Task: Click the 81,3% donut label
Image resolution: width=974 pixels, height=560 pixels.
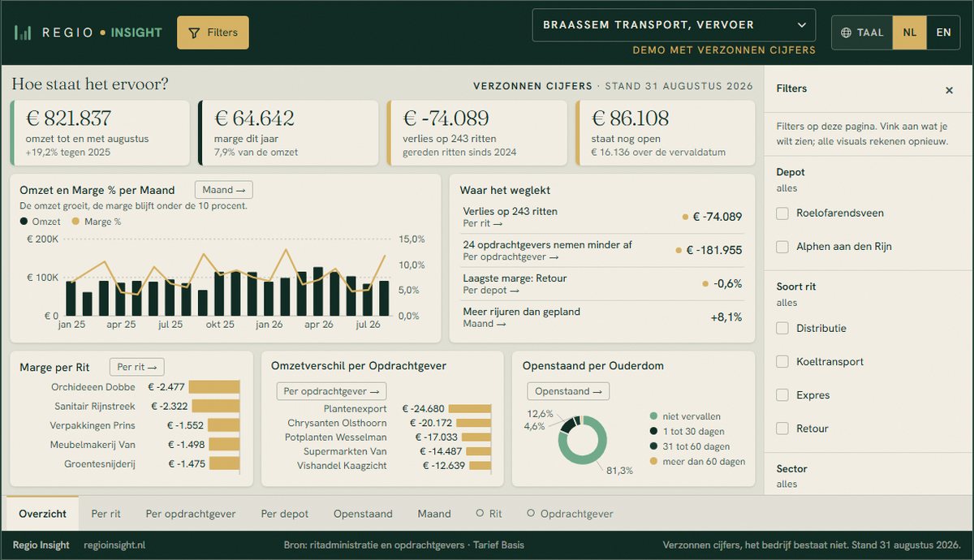Action: pyautogui.click(x=620, y=471)
